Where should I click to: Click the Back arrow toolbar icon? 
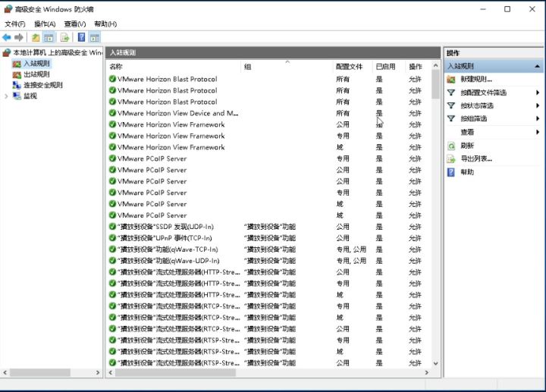6,37
